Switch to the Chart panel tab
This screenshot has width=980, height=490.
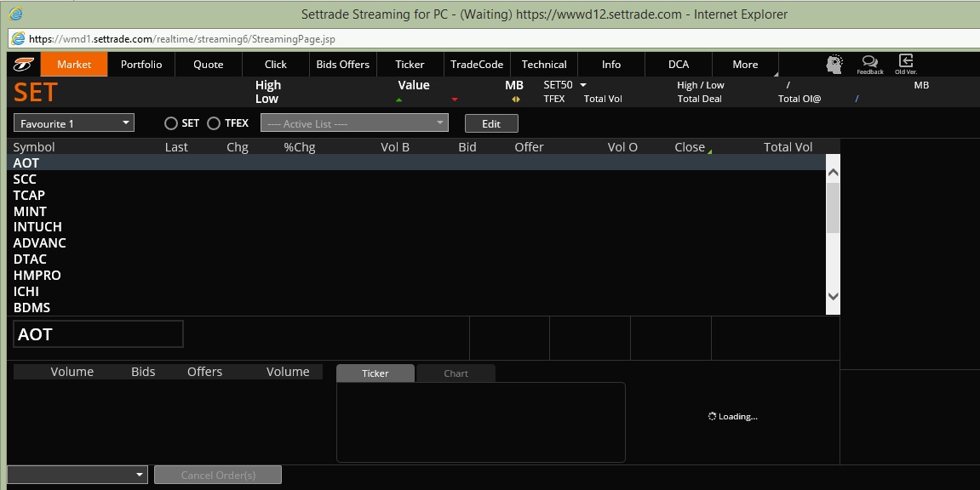[x=456, y=373]
